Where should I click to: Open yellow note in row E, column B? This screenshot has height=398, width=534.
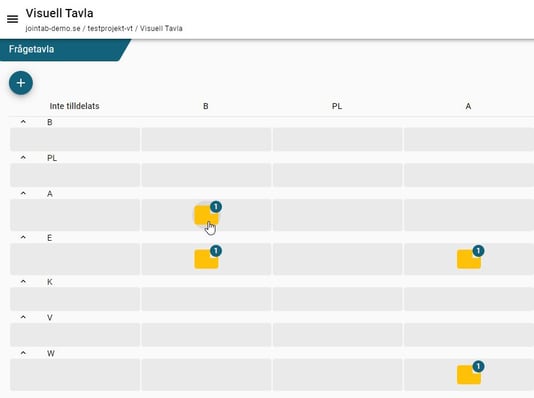(206, 259)
